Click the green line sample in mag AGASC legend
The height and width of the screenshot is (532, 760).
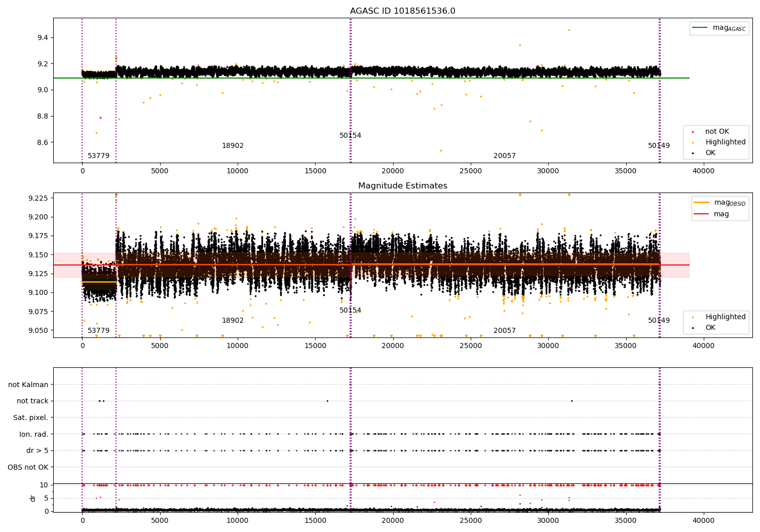[700, 28]
